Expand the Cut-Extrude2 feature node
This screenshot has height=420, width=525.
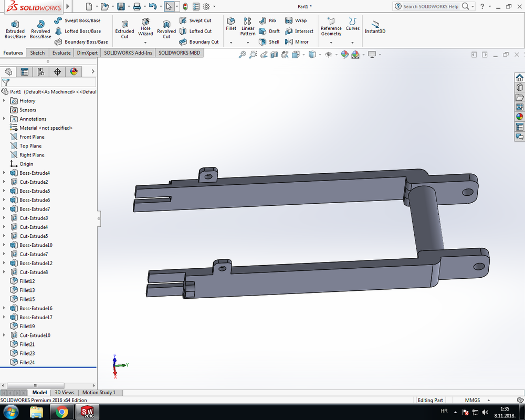(x=4, y=182)
